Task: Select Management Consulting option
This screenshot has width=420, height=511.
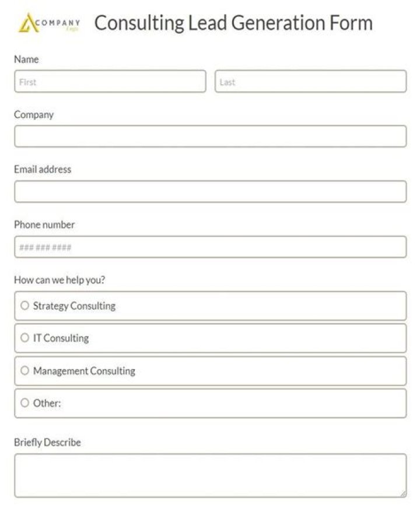Action: click(x=24, y=370)
